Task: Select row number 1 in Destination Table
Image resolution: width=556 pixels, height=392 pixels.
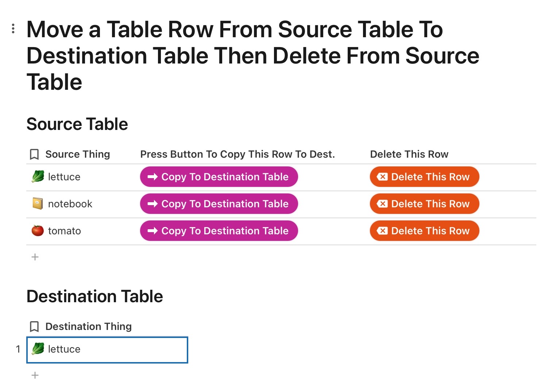Action: coord(18,349)
